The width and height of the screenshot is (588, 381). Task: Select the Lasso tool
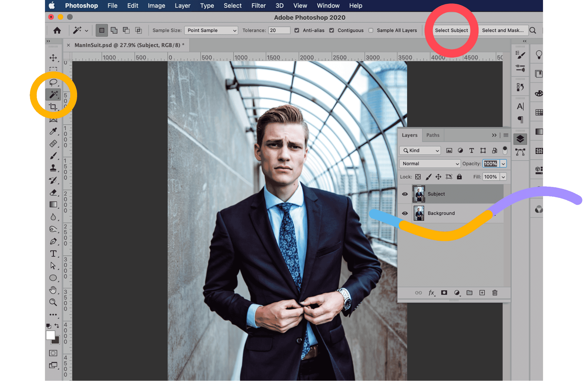click(53, 82)
